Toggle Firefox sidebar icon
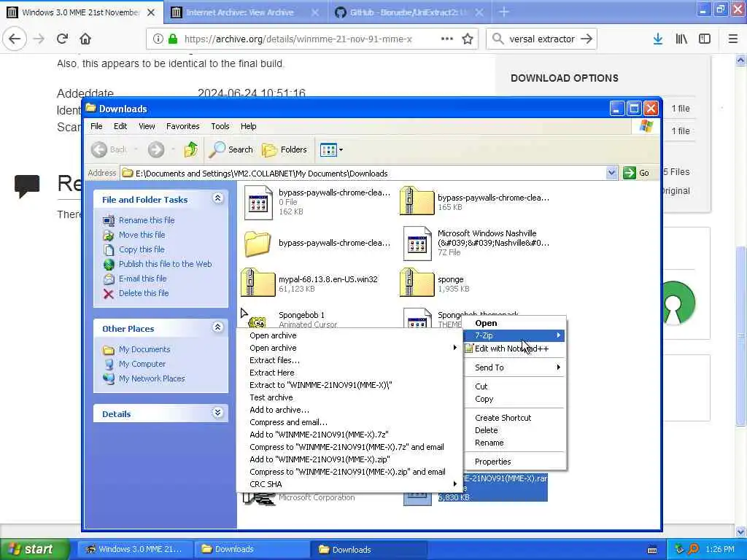 coord(705,39)
